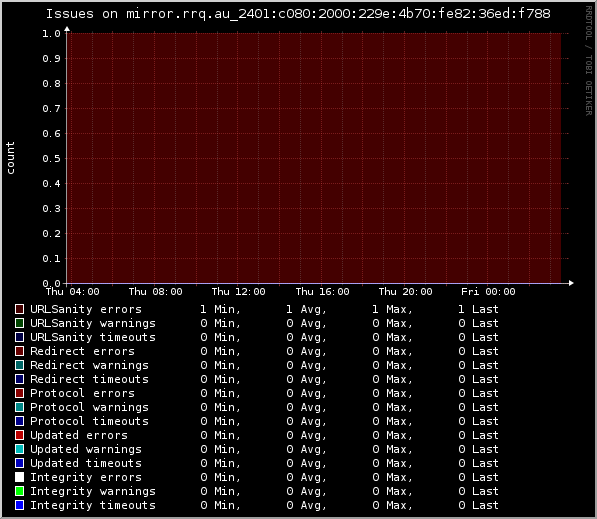Click the RRDTOOL / TOBI OETIKER watermark
This screenshot has width=597, height=519.
(x=589, y=61)
